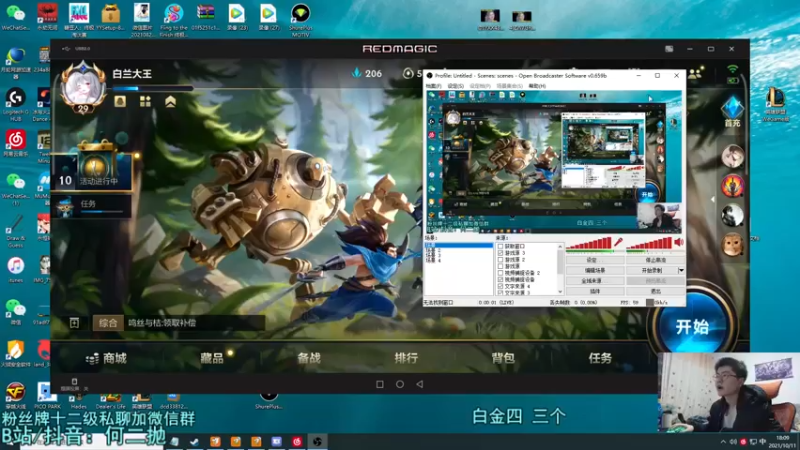Open the 首充 blue diamond offer
This screenshot has width=800, height=450.
[x=732, y=111]
